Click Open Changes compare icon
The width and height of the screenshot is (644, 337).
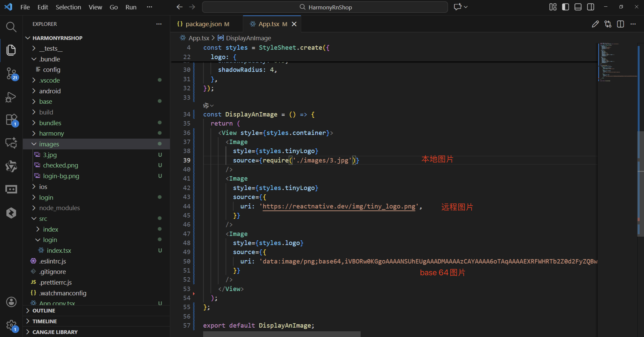pyautogui.click(x=608, y=24)
